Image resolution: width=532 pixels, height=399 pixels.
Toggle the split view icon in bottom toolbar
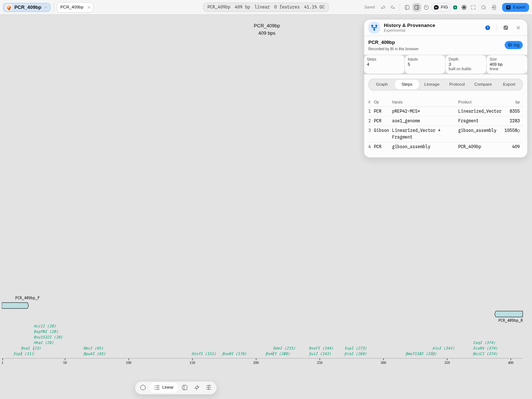coord(185,388)
